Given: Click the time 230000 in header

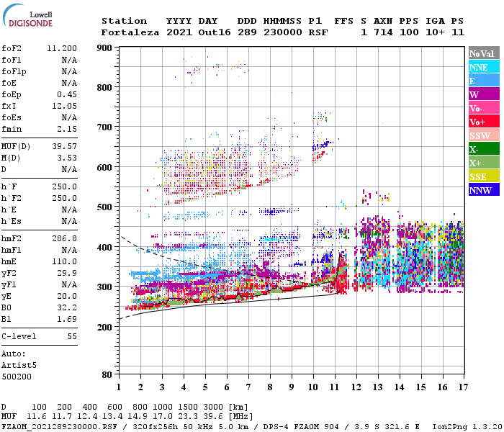Looking at the screenshot, I should tap(283, 32).
